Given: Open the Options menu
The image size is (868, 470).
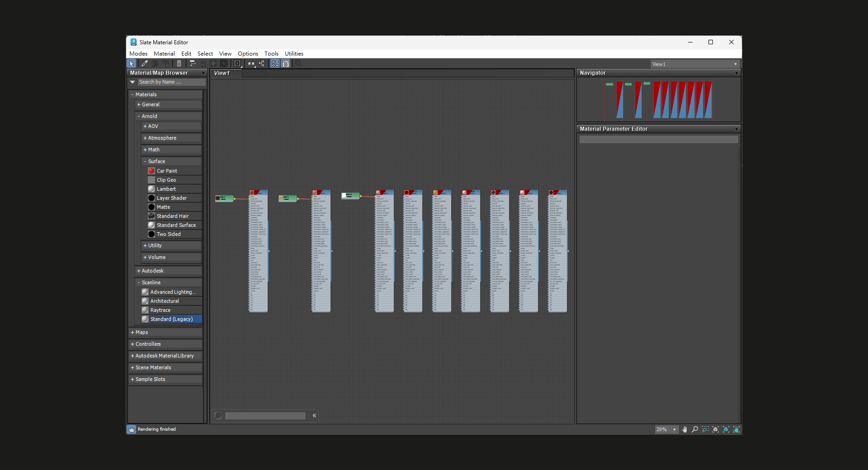Looking at the screenshot, I should click(x=248, y=54).
